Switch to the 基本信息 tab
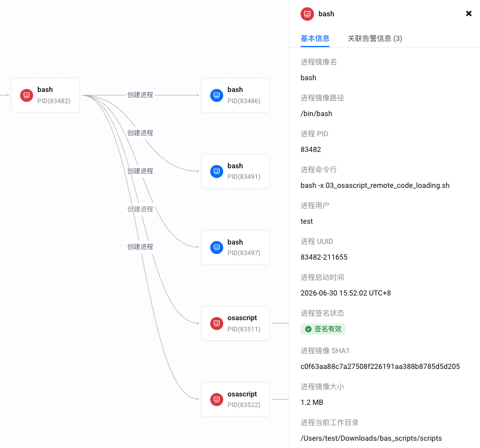The height and width of the screenshot is (448, 480). (315, 39)
